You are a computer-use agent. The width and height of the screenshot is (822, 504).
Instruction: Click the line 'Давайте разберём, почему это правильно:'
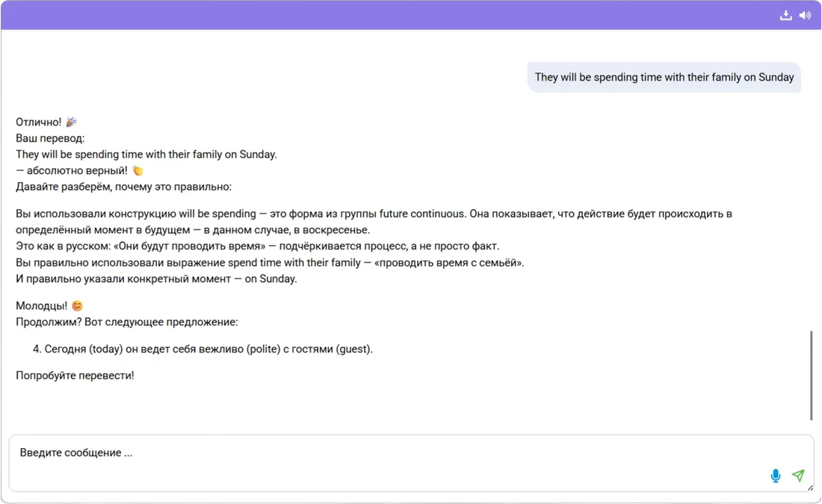point(124,187)
